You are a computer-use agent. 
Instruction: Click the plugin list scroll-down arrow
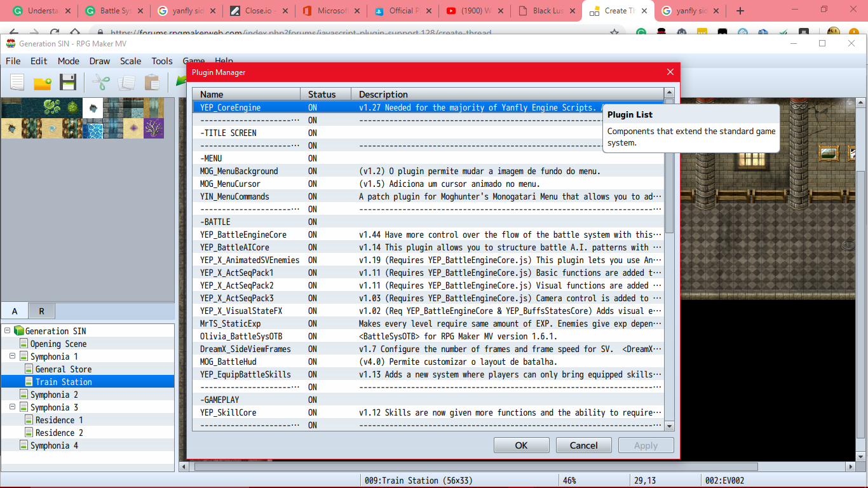[669, 426]
